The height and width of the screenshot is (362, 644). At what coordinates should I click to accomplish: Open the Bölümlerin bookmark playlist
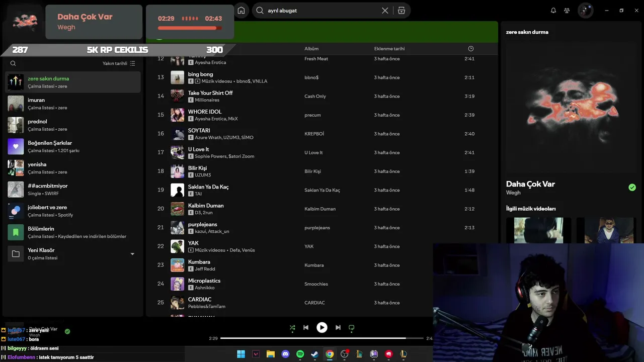pos(16,232)
